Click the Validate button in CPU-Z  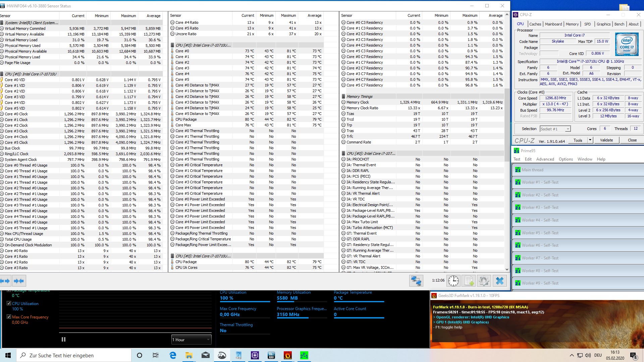tap(606, 140)
